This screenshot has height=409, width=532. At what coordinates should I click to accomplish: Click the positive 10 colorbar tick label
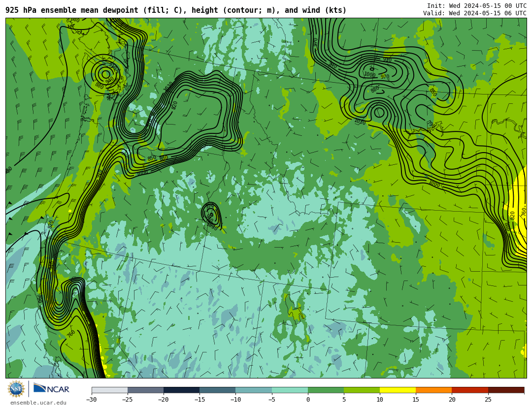[x=380, y=400]
